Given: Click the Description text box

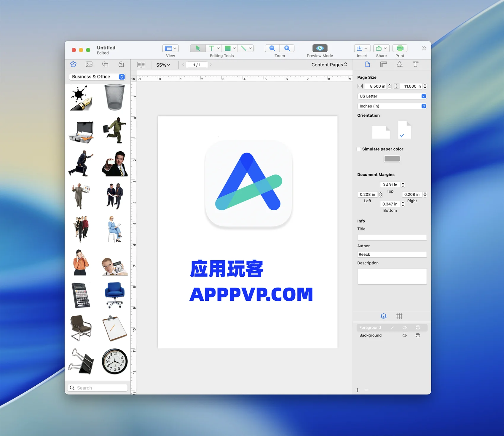Looking at the screenshot, I should pyautogui.click(x=392, y=276).
